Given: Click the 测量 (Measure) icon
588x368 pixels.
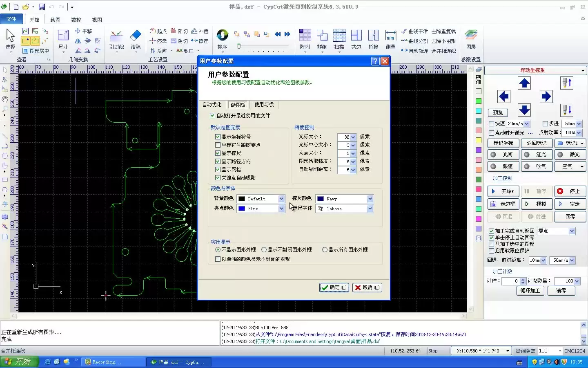Looking at the screenshot, I should pyautogui.click(x=391, y=39).
